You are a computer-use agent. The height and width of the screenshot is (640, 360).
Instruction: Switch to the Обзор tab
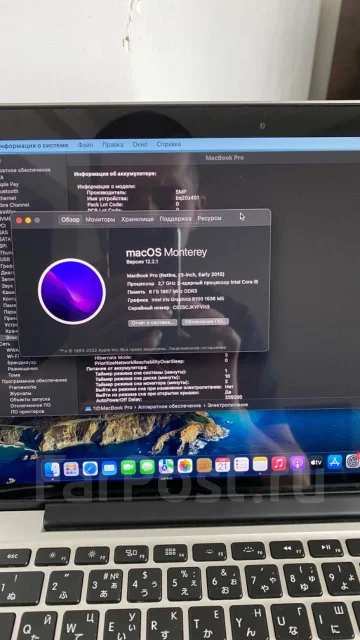pyautogui.click(x=70, y=220)
